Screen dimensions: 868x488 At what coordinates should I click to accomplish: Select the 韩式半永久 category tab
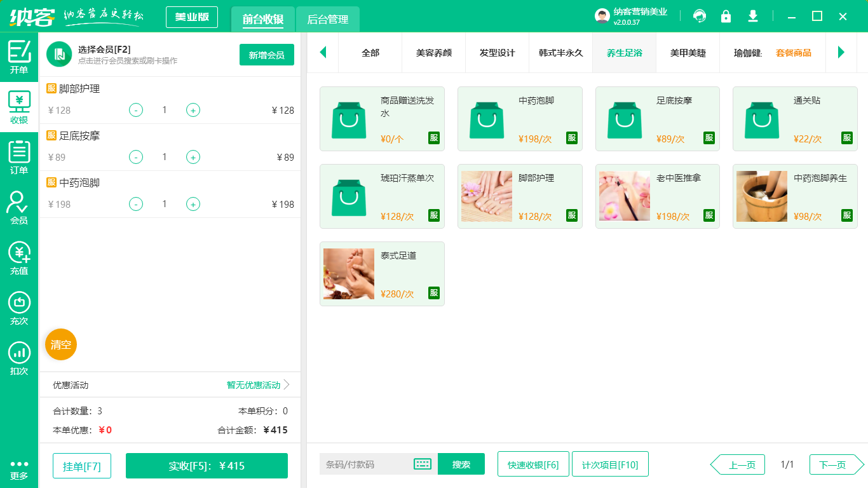pyautogui.click(x=561, y=53)
